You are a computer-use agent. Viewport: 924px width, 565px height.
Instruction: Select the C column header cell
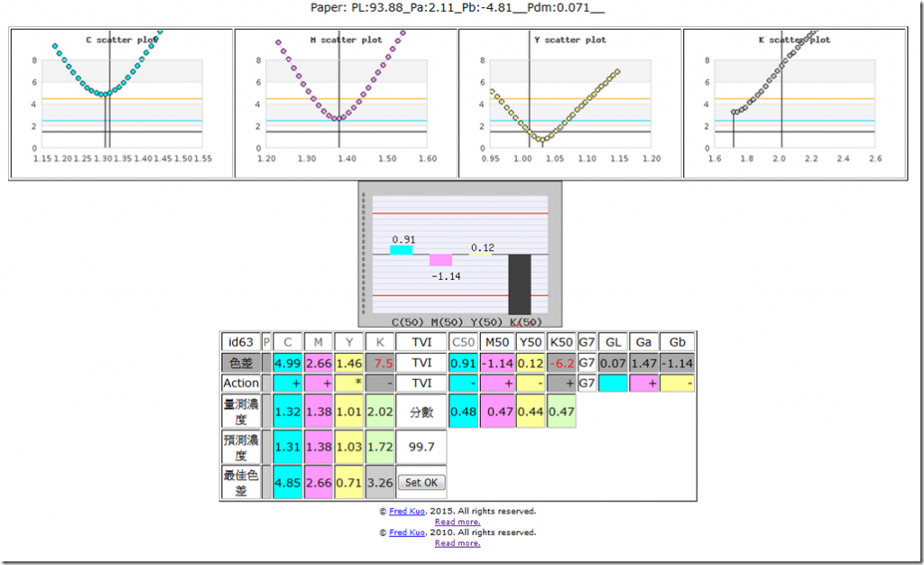click(288, 342)
